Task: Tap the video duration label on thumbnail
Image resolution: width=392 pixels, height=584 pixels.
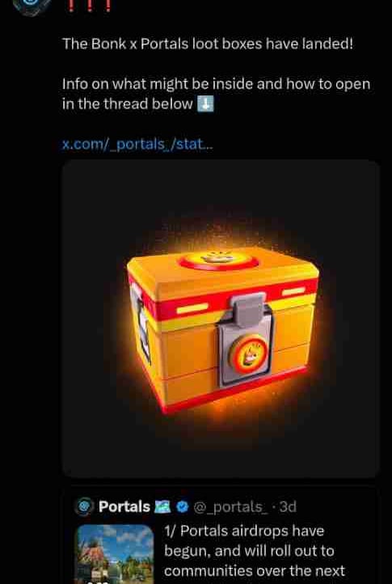Action: [94, 582]
